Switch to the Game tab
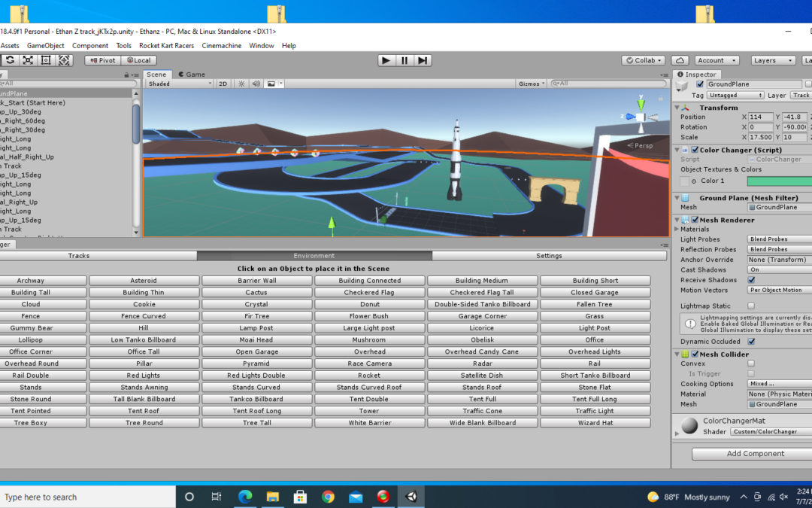Screen dimensions: 812x508 (x=192, y=74)
